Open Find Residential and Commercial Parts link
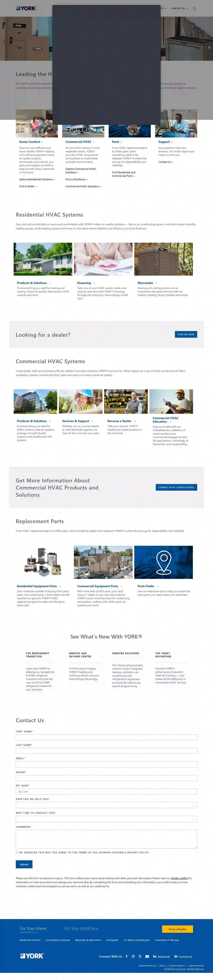Image resolution: width=213 pixels, height=980 pixels. pyautogui.click(x=124, y=174)
